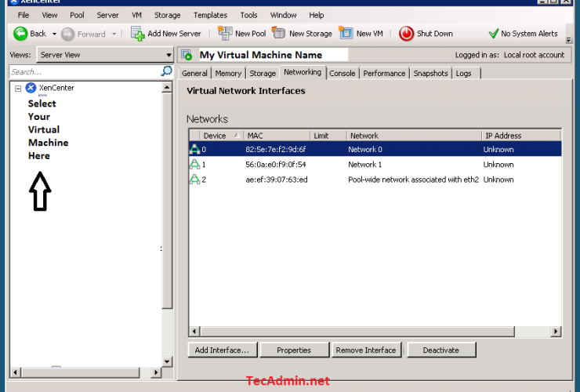580x392 pixels.
Task: Click the No System Alerts checkmark
Action: (493, 34)
